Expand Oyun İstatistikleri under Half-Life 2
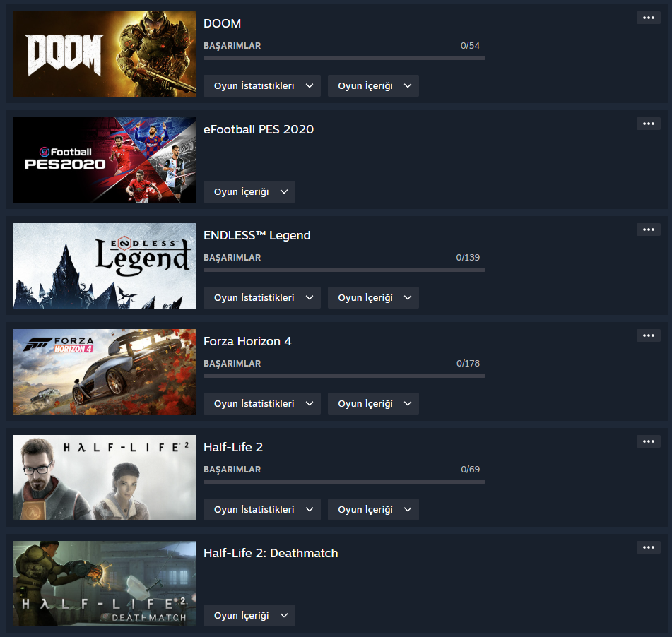Image resolution: width=672 pixels, height=637 pixels. pos(262,509)
